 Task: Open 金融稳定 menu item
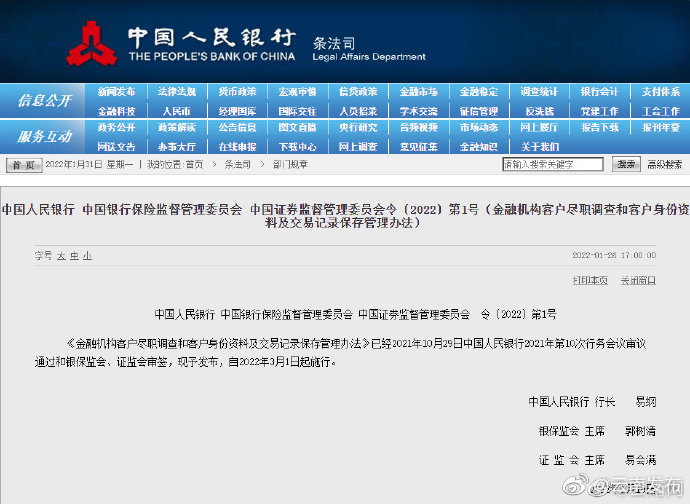pyautogui.click(x=479, y=92)
